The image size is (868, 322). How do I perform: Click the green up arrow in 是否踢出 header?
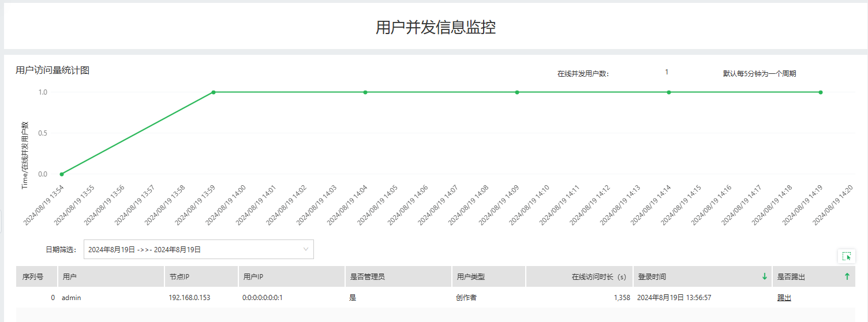[847, 276]
